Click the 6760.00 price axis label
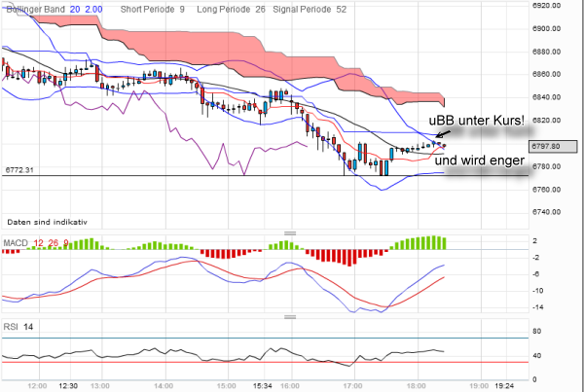 547,190
